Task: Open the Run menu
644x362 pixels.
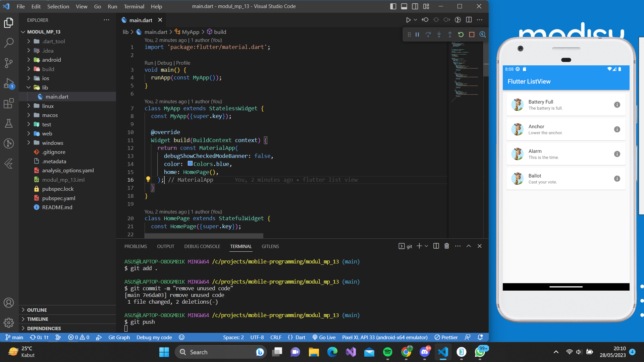Action: 112,6
